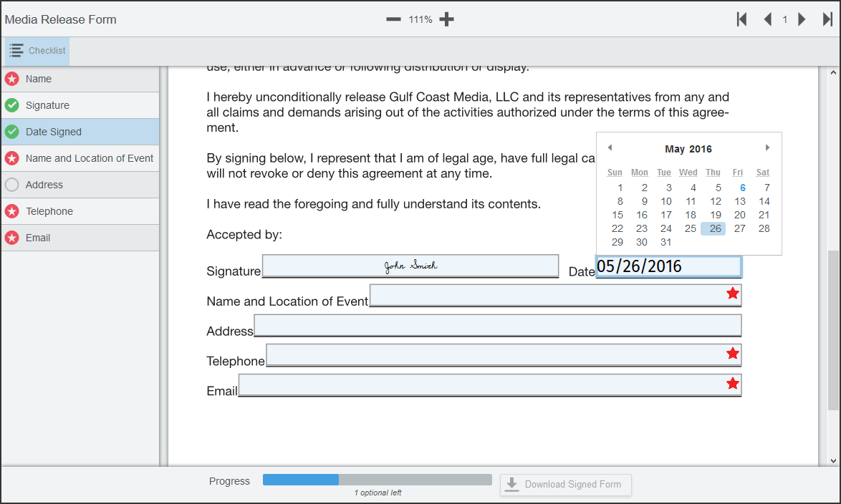
Task: Click the green check beside Date Signed
Action: coord(13,132)
